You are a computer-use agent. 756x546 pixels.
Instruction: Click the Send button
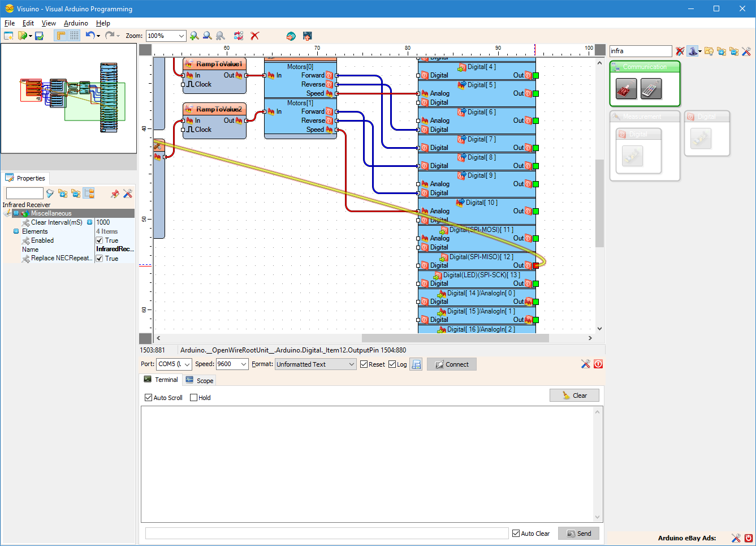point(578,534)
